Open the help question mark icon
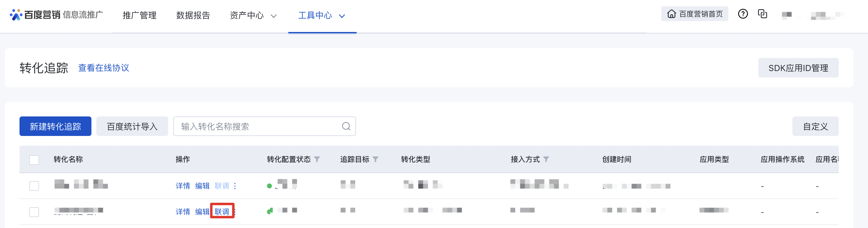Screen dimensions: 868x228 (743, 14)
